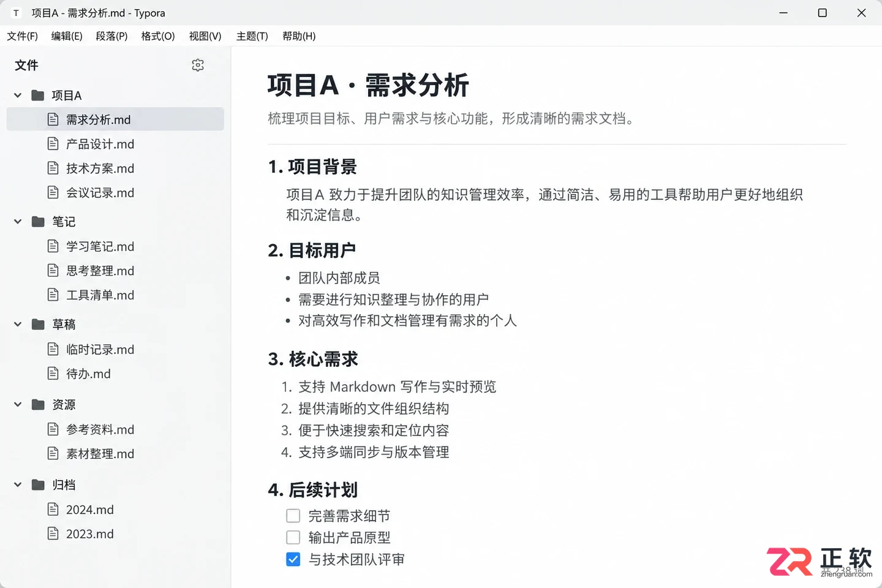Image resolution: width=882 pixels, height=588 pixels.
Task: Click the 草稿 folder icon
Action: coord(38,324)
